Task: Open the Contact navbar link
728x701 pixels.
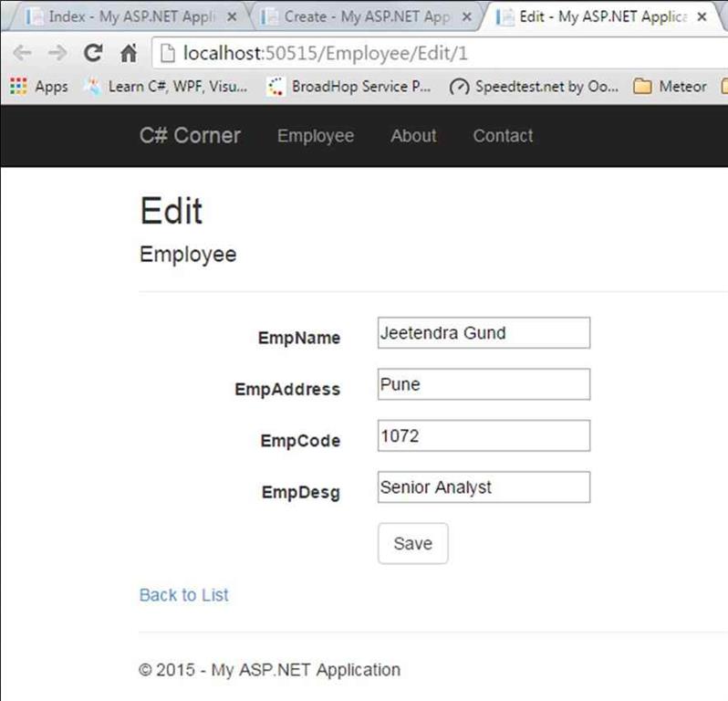Action: point(503,136)
